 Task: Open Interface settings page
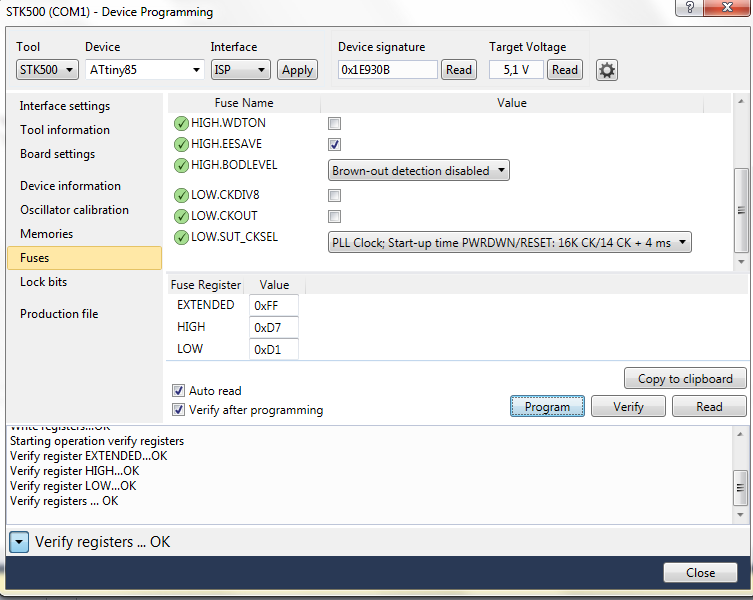pyautogui.click(x=65, y=106)
